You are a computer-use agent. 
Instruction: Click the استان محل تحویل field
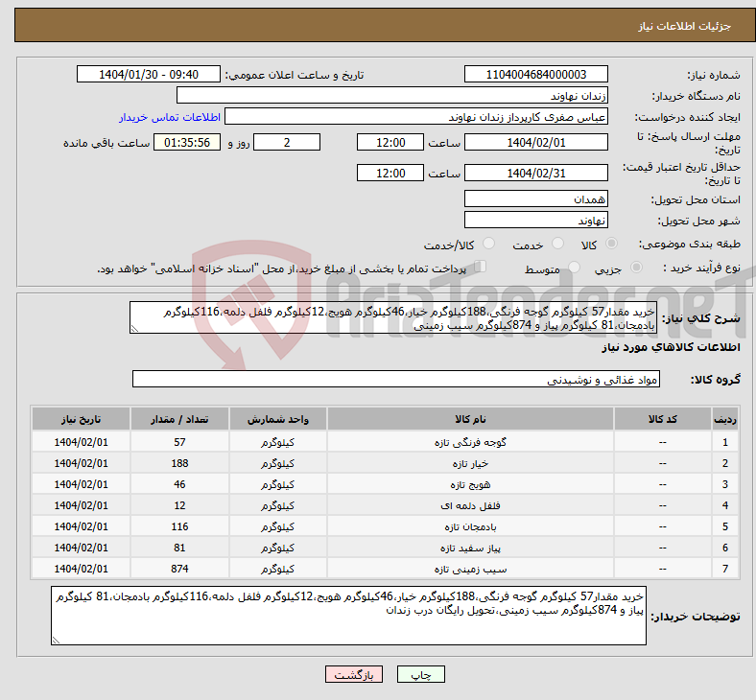coord(535,198)
